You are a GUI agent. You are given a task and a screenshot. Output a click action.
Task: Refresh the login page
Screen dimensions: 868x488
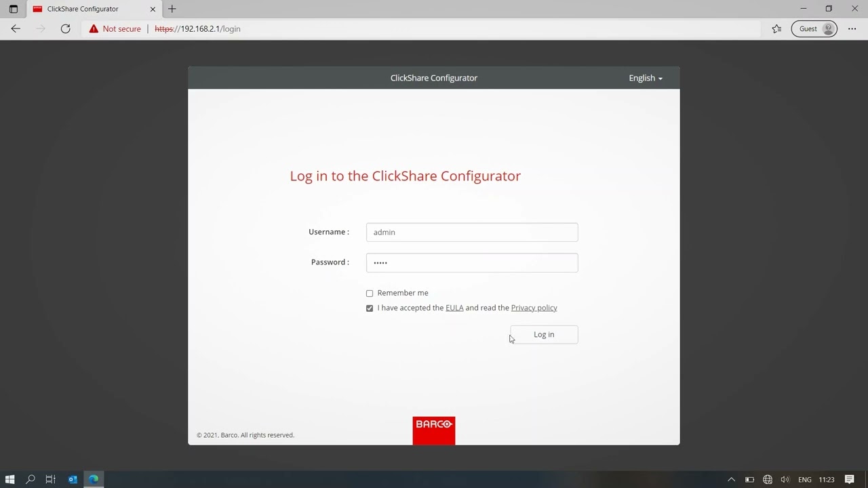(65, 28)
